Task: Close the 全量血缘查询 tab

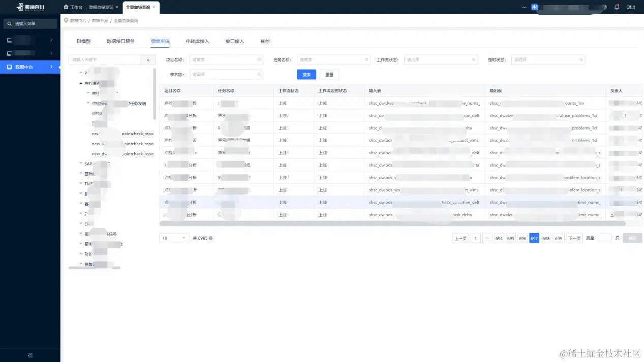Action: coord(154,7)
